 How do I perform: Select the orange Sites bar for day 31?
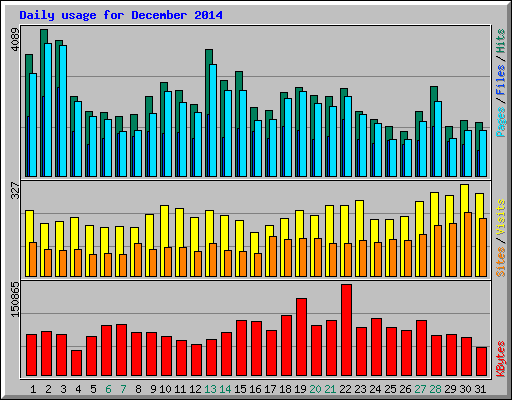[x=483, y=248]
